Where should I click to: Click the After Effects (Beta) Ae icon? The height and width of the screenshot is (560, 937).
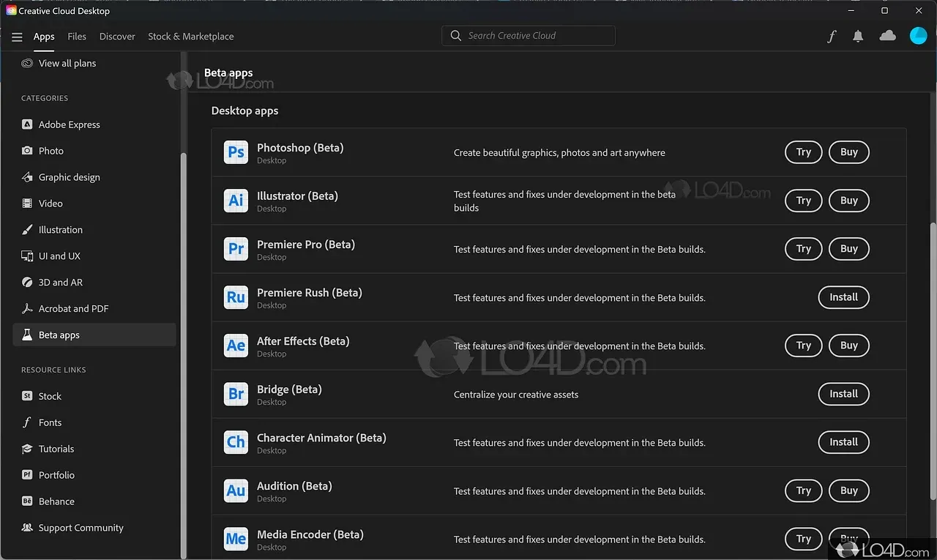pos(236,346)
